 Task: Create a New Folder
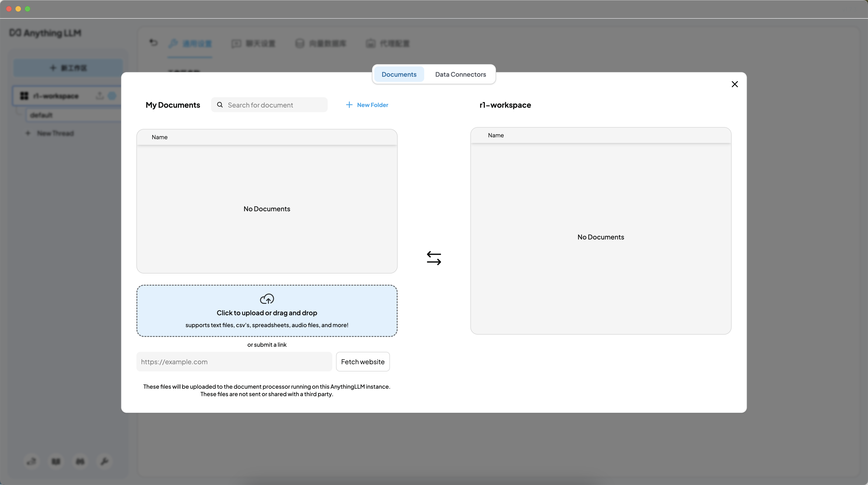(x=372, y=105)
